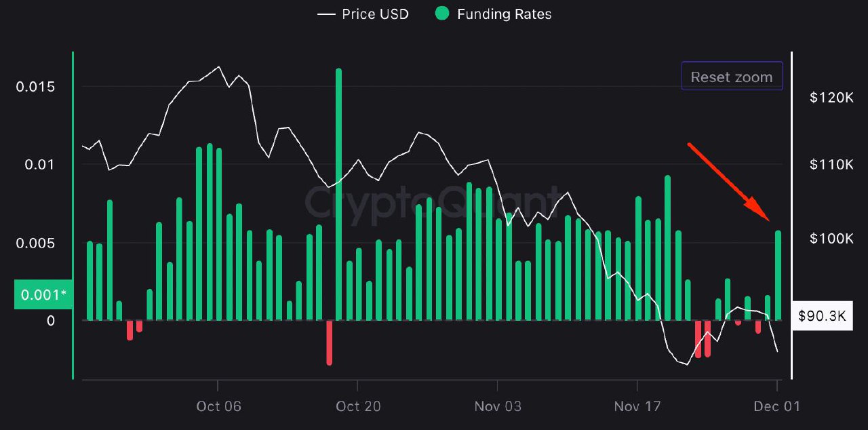868x430 pixels.
Task: Click the green Funding Rates legend dot
Action: (x=442, y=14)
